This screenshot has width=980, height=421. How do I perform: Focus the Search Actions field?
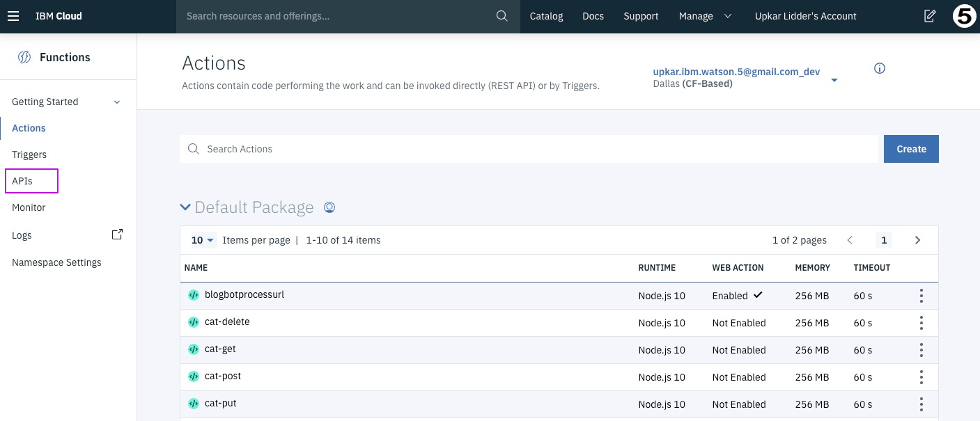pos(529,149)
